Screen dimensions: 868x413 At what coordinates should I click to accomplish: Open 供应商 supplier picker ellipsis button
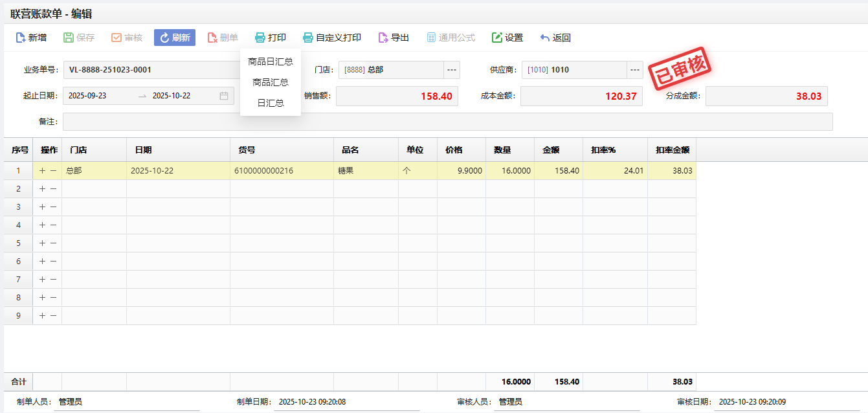coord(634,70)
